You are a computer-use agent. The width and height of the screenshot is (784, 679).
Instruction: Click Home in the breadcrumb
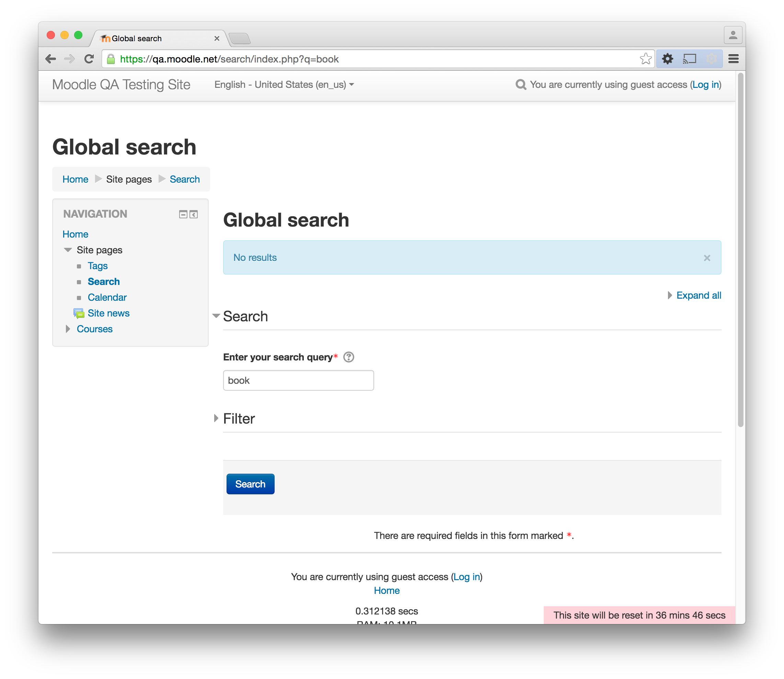pyautogui.click(x=76, y=179)
